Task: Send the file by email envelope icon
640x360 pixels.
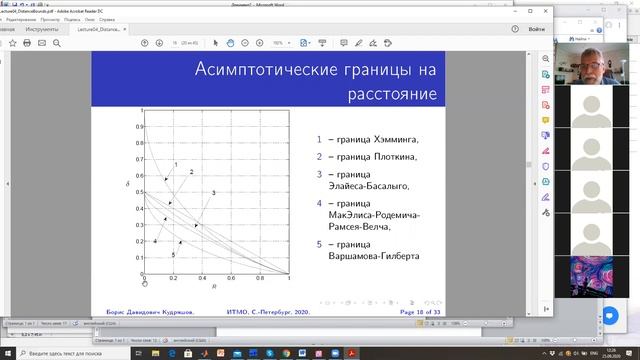Action: (x=42, y=43)
